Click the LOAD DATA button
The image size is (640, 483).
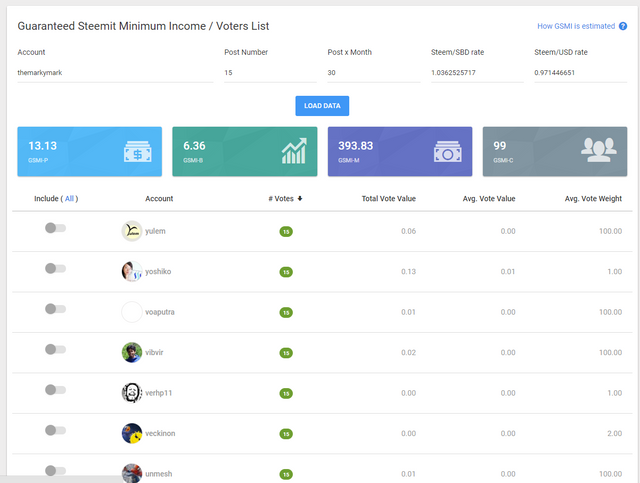[322, 106]
